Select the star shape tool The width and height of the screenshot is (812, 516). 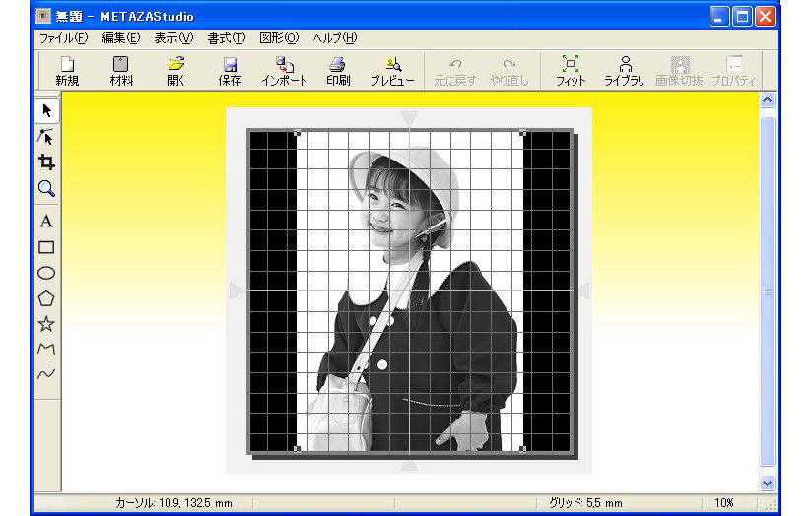(x=46, y=324)
